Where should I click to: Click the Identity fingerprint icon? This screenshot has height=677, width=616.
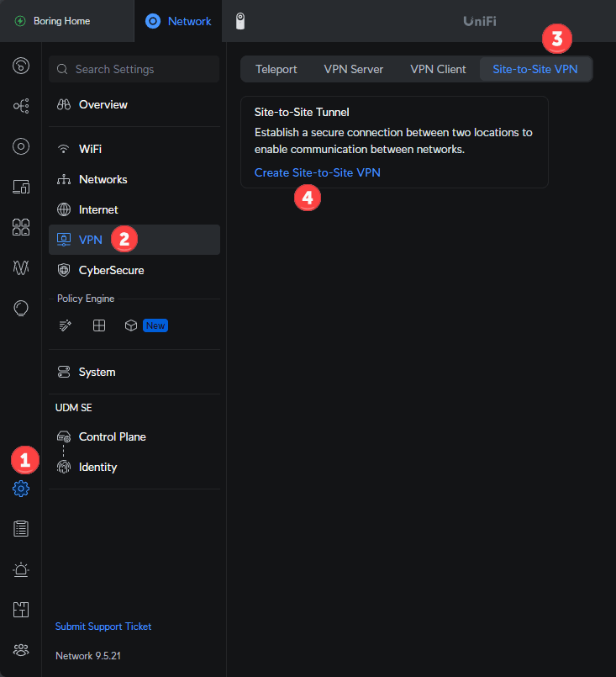click(x=64, y=467)
